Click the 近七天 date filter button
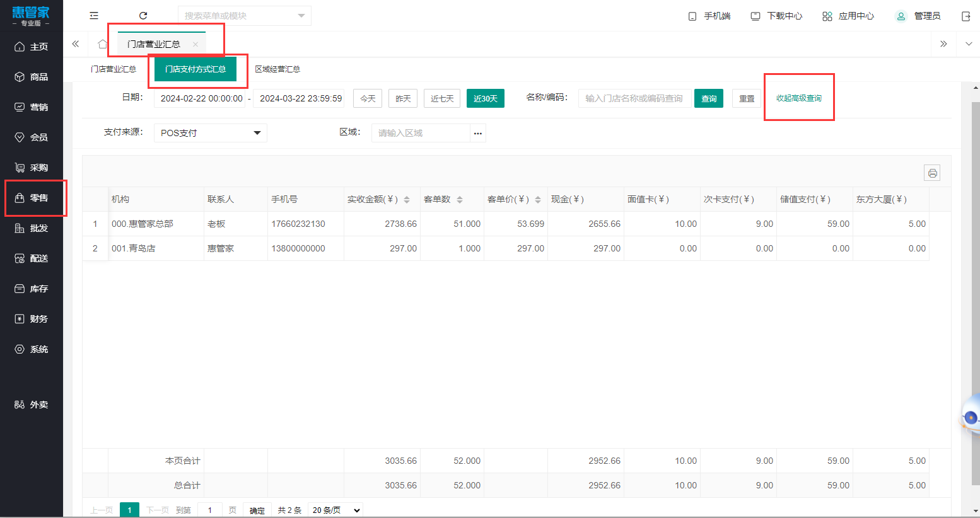 [442, 98]
